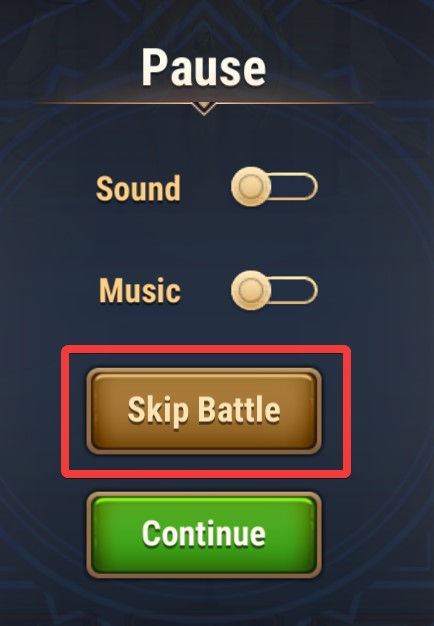Screen dimensions: 434x626
Task: Click the empty track of the Music switch
Action: click(294, 290)
